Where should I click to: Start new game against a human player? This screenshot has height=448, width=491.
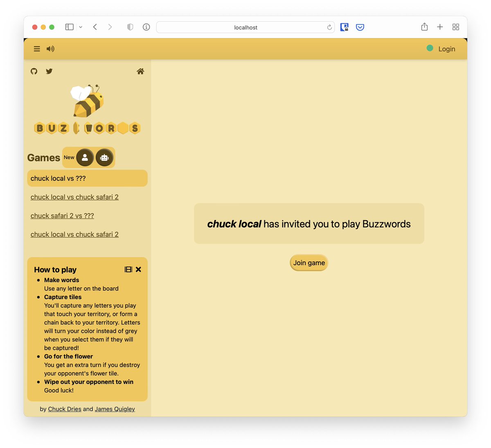point(85,158)
